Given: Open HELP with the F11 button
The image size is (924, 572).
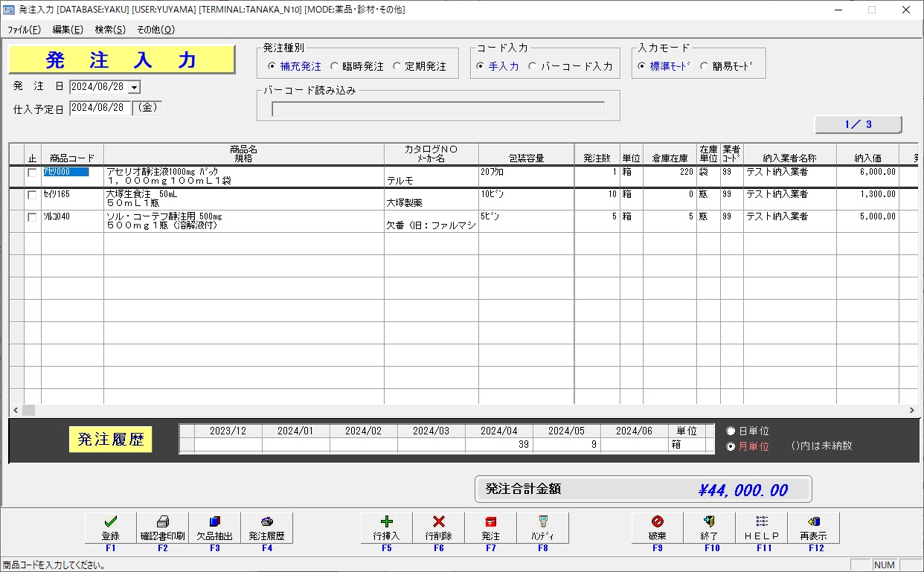Looking at the screenshot, I should click(x=761, y=528).
